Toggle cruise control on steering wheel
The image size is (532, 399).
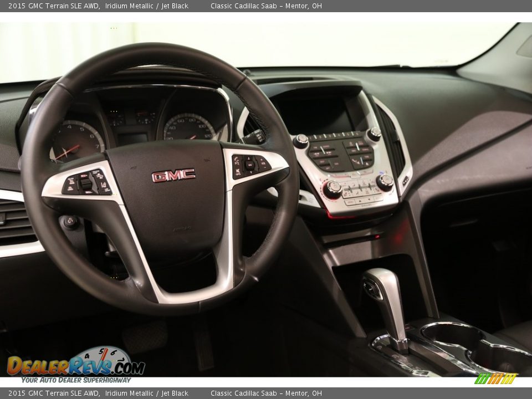99,175
